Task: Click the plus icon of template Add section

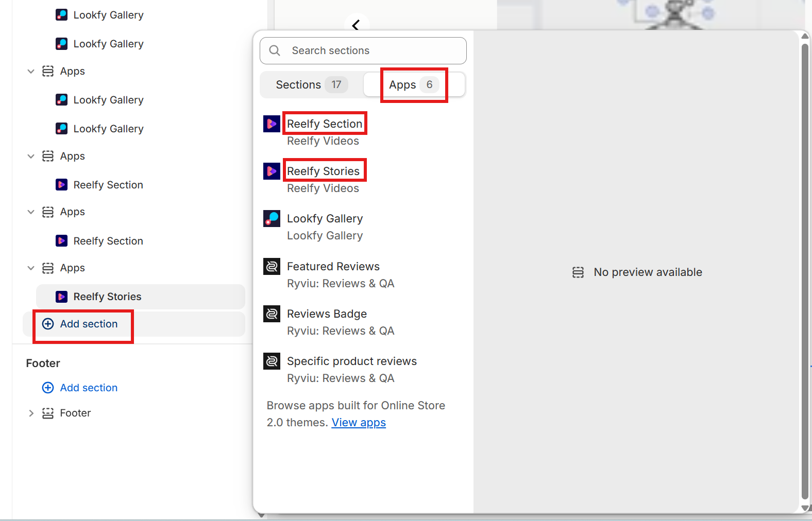Action: point(48,324)
